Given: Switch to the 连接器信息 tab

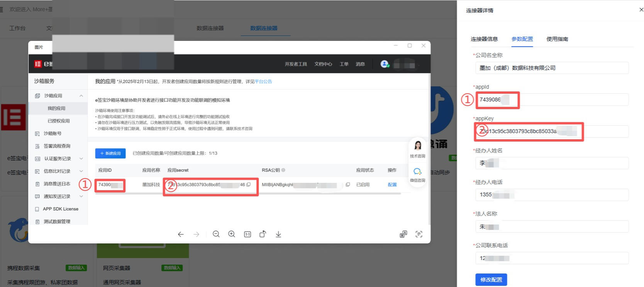Looking at the screenshot, I should click(484, 39).
